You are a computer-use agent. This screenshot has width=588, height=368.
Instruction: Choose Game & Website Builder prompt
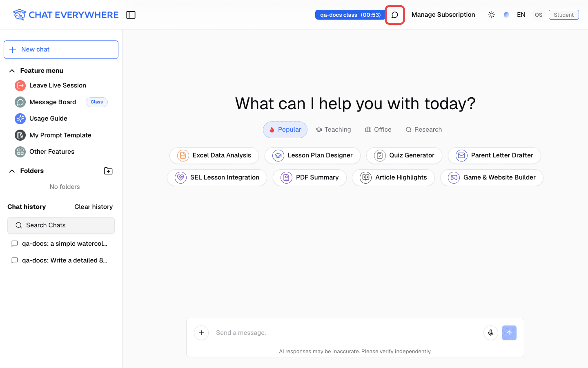coord(492,177)
